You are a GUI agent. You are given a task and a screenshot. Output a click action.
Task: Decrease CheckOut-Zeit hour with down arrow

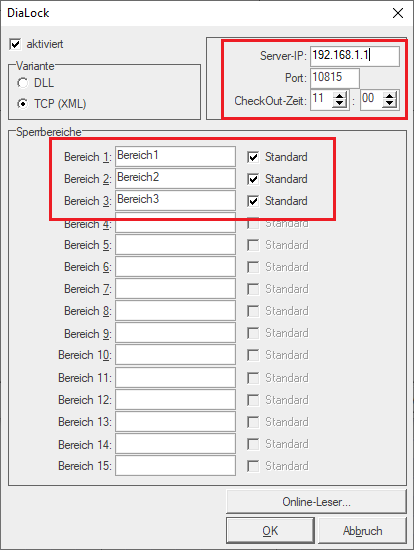pyautogui.click(x=339, y=104)
